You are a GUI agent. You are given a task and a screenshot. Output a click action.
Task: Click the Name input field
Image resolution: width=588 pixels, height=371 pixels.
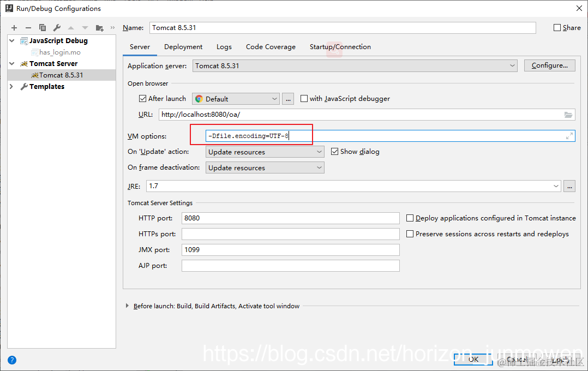[343, 28]
